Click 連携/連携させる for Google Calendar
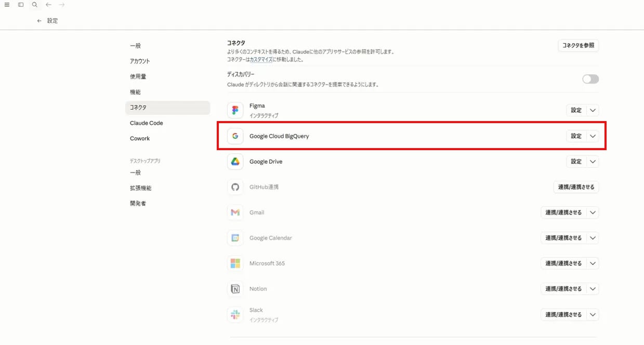Viewport: 644px width, 345px height. click(x=564, y=238)
